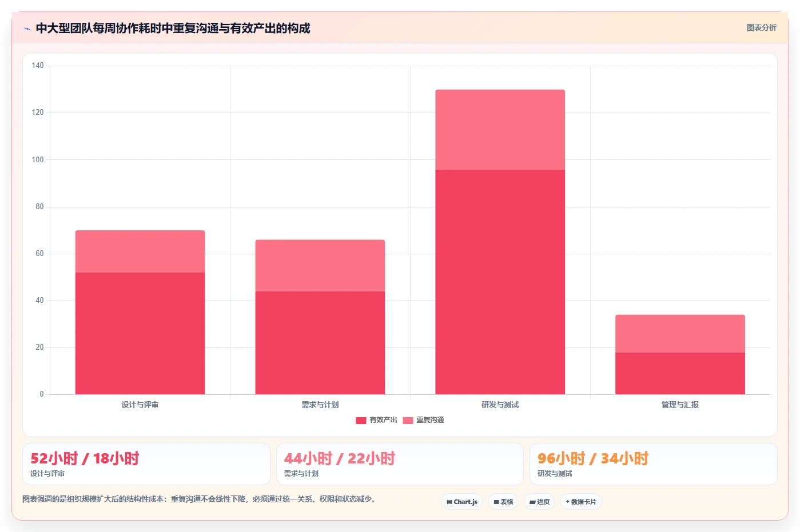Click the 研发与测试 effective output bar segment
This screenshot has height=532, width=800.
pos(500,282)
